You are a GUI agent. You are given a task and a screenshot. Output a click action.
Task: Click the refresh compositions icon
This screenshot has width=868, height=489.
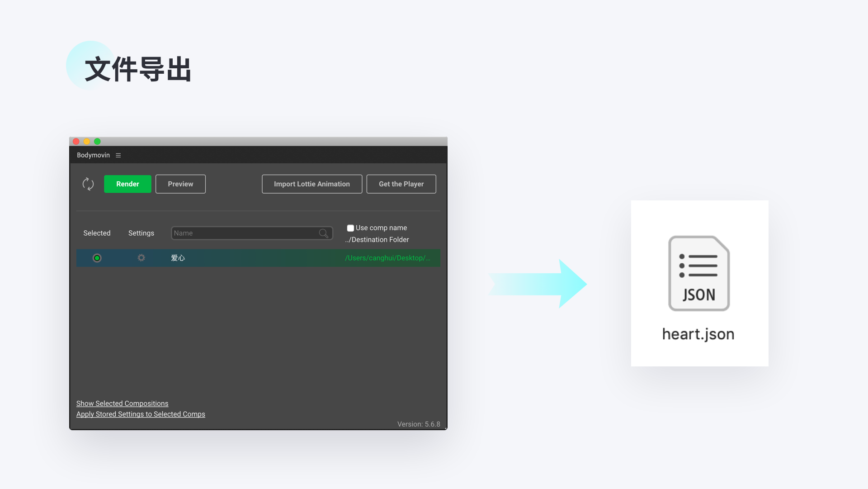click(x=88, y=184)
